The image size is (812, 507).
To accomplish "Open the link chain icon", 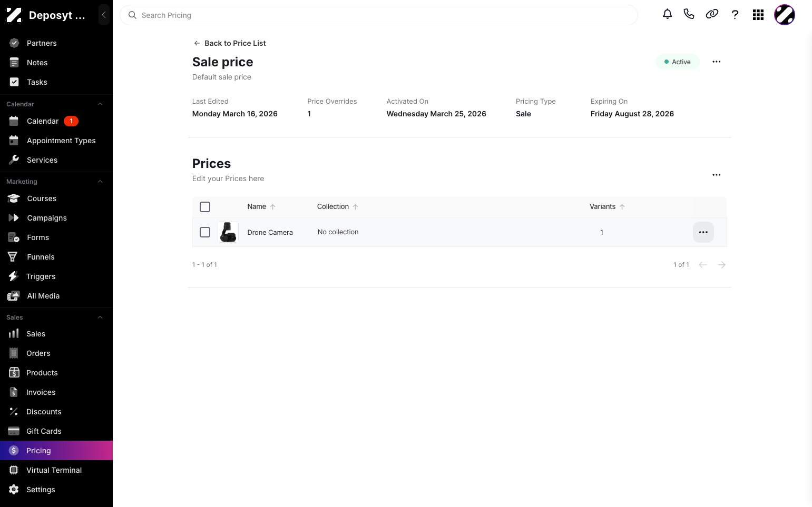I will 712,14.
